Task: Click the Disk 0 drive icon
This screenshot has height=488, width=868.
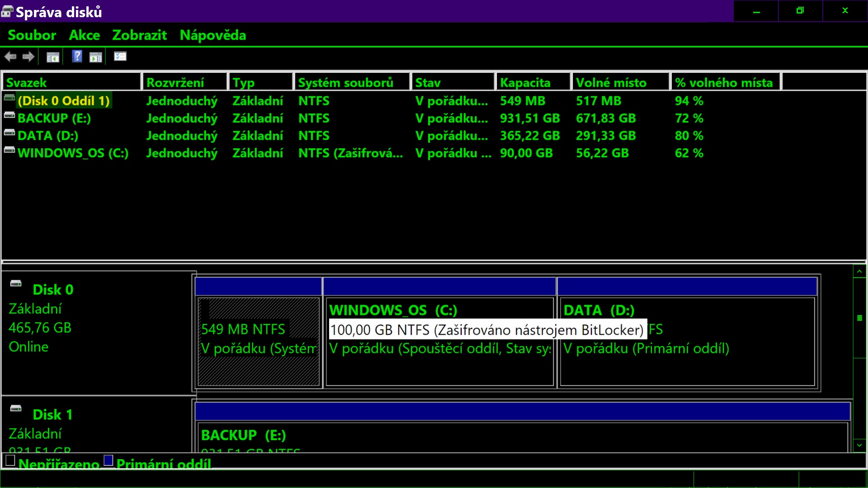Action: tap(16, 283)
